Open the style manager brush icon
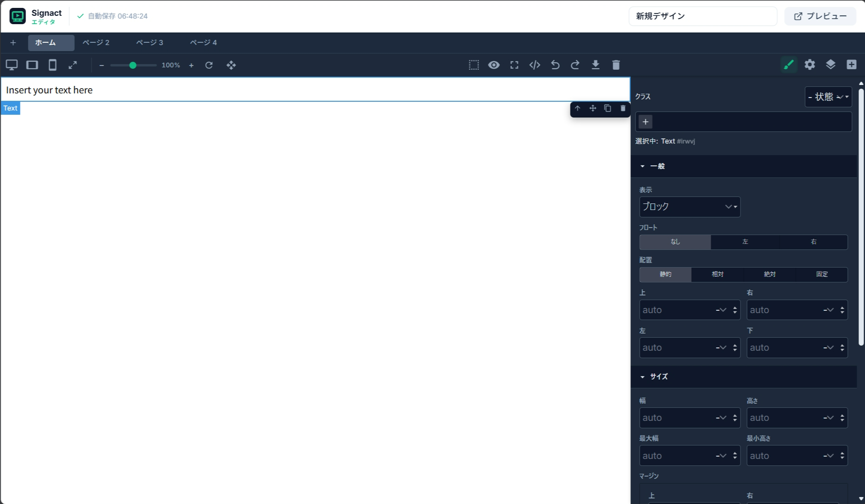 789,65
